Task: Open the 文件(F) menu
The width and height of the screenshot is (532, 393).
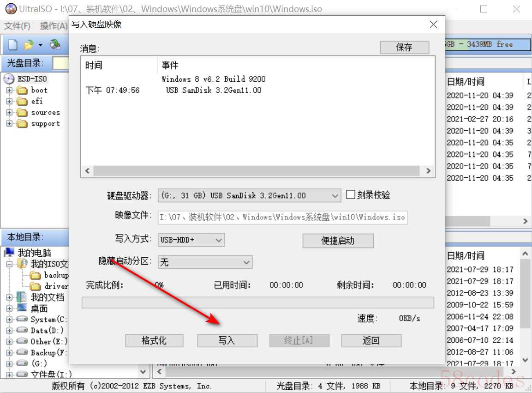Action: [x=17, y=26]
